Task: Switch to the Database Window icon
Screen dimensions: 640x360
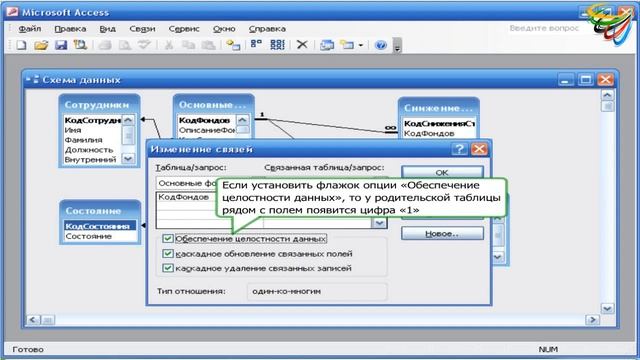Action: click(x=327, y=45)
